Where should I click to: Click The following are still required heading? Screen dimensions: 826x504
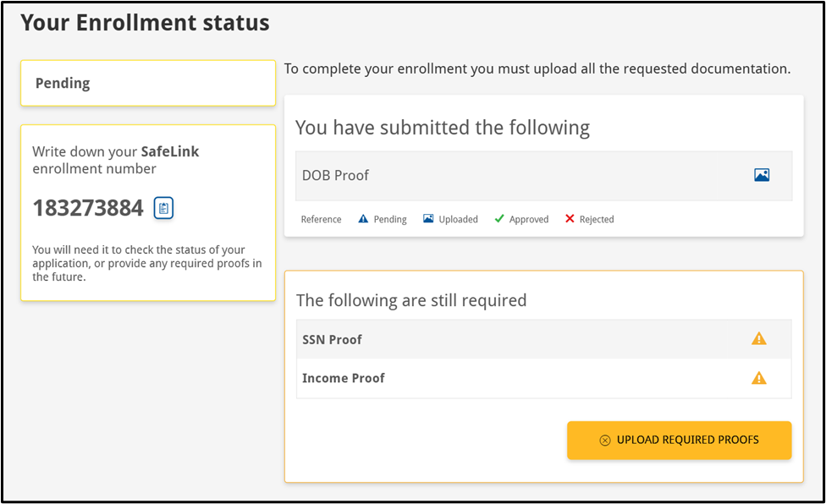411,300
